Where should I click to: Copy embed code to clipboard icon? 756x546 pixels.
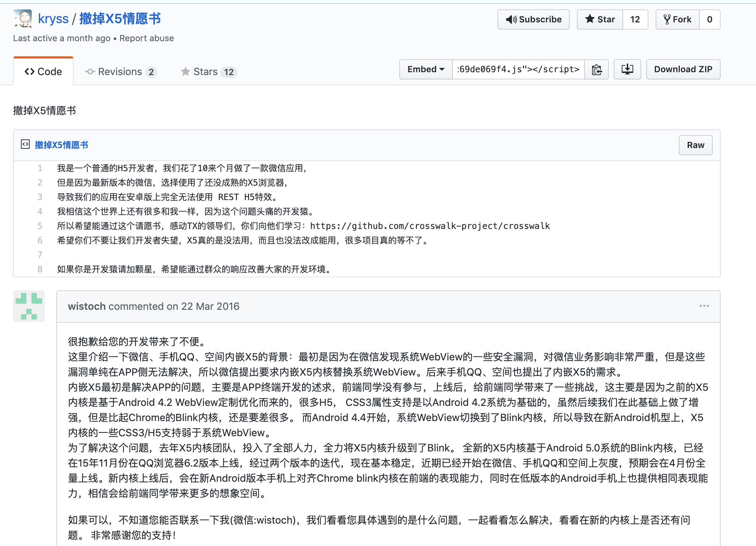[596, 69]
